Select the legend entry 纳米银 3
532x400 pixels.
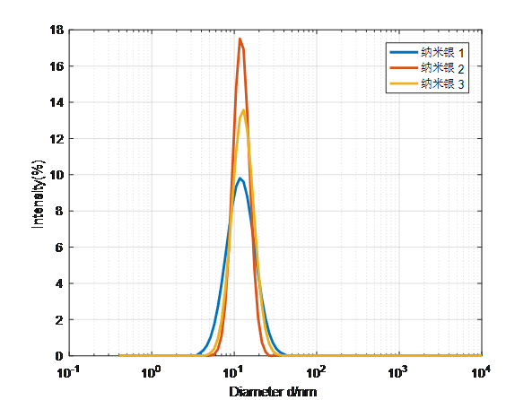(442, 83)
